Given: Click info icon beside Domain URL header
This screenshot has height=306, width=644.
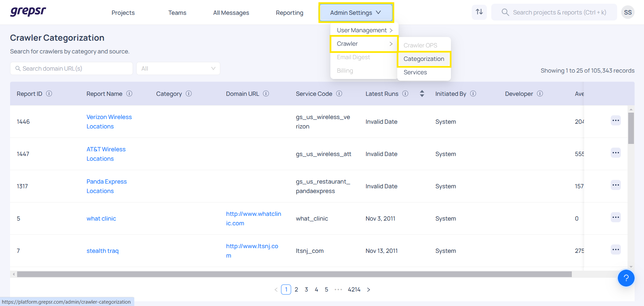Looking at the screenshot, I should pos(266,93).
